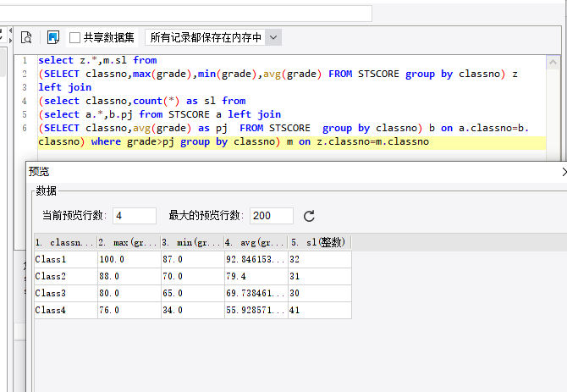This screenshot has height=392, width=567.
Task: Click the sl value 41 cell
Action: (320, 310)
